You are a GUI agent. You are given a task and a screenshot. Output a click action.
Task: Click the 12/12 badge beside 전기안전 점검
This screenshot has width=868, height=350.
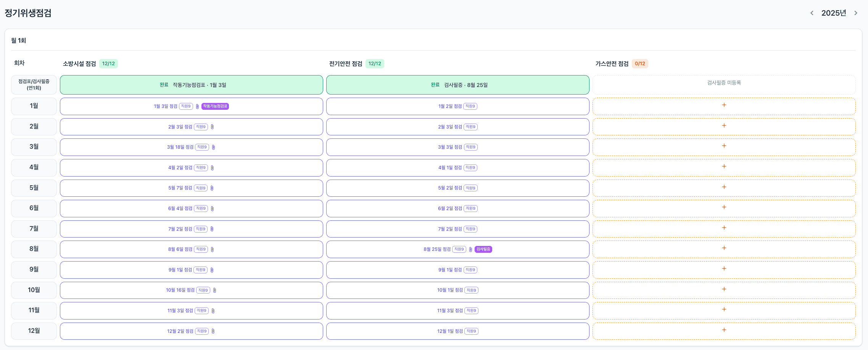[x=375, y=64]
